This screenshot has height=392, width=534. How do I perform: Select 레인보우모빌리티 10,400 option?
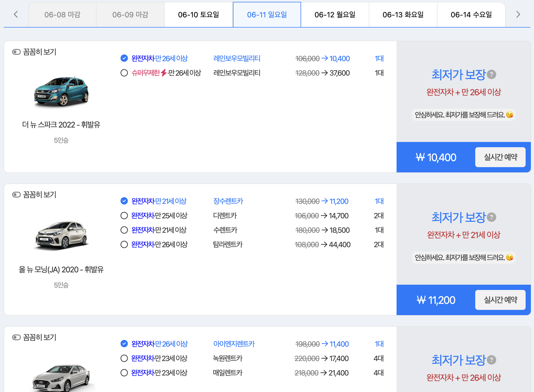click(124, 58)
